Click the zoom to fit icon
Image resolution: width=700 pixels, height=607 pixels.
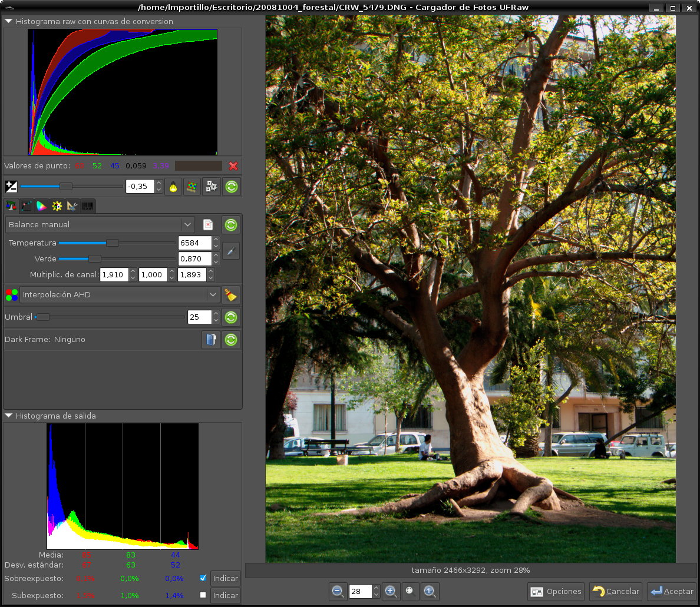pyautogui.click(x=410, y=591)
